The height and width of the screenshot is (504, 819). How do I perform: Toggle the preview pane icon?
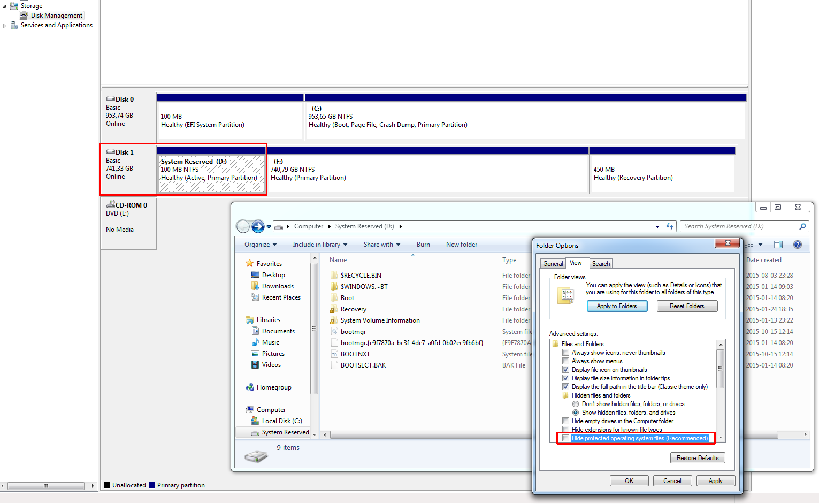[x=778, y=245]
